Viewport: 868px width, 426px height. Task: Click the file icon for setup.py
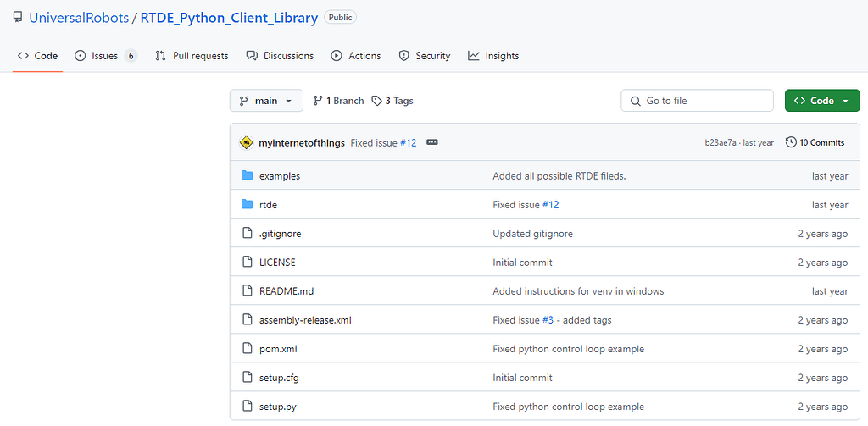click(x=248, y=407)
